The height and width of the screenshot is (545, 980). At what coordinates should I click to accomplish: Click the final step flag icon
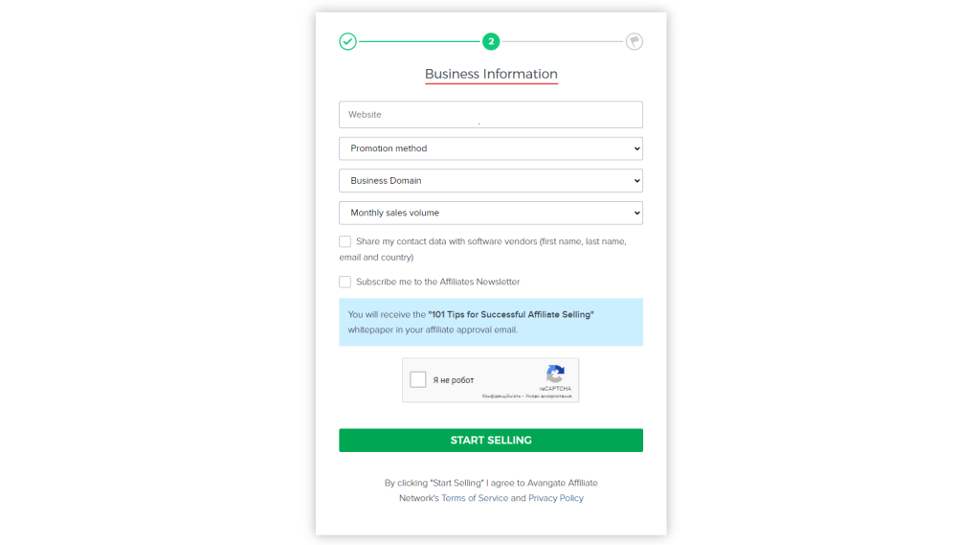click(x=634, y=41)
